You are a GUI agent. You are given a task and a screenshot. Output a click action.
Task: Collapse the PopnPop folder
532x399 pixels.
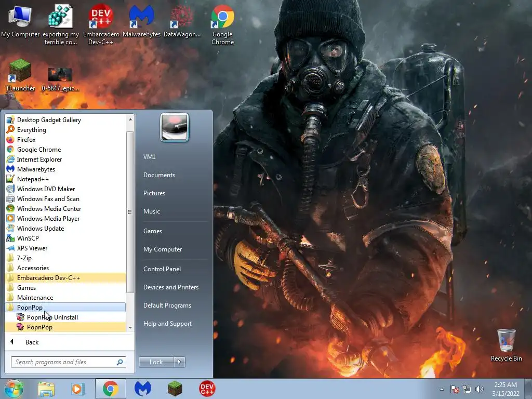click(65, 308)
